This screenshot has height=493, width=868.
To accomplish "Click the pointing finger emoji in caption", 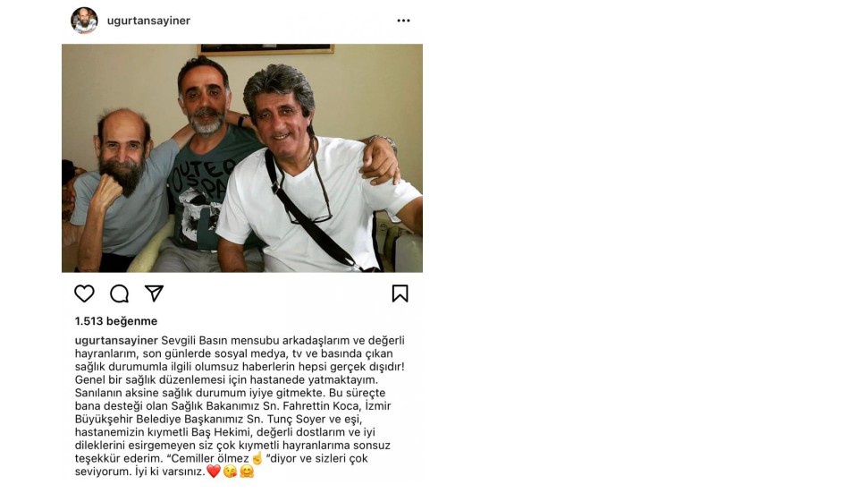I will (x=257, y=458).
